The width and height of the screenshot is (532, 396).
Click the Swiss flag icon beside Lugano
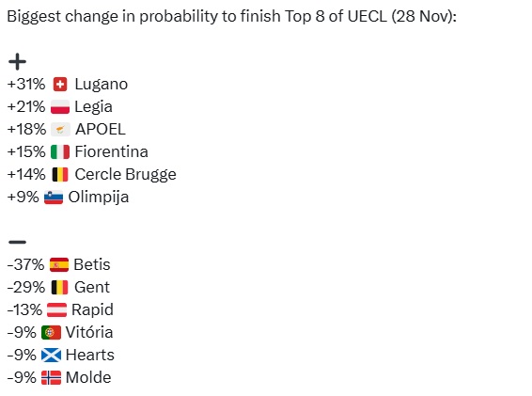(60, 85)
